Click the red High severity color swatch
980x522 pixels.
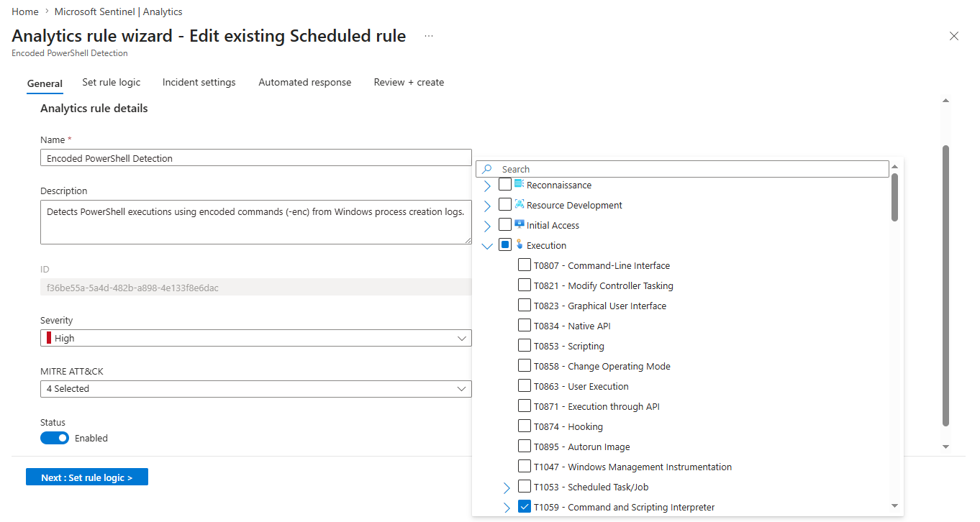pos(49,338)
